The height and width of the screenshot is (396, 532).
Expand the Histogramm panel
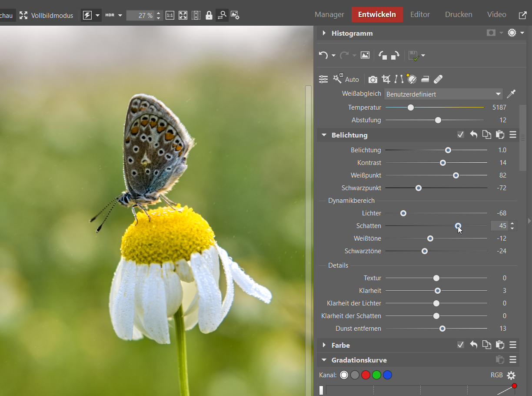click(324, 34)
